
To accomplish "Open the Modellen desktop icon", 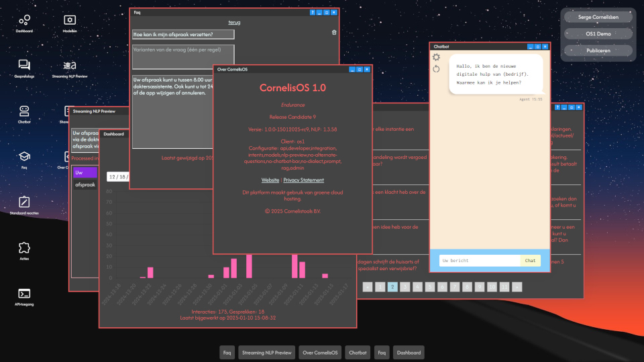I will coord(69,23).
